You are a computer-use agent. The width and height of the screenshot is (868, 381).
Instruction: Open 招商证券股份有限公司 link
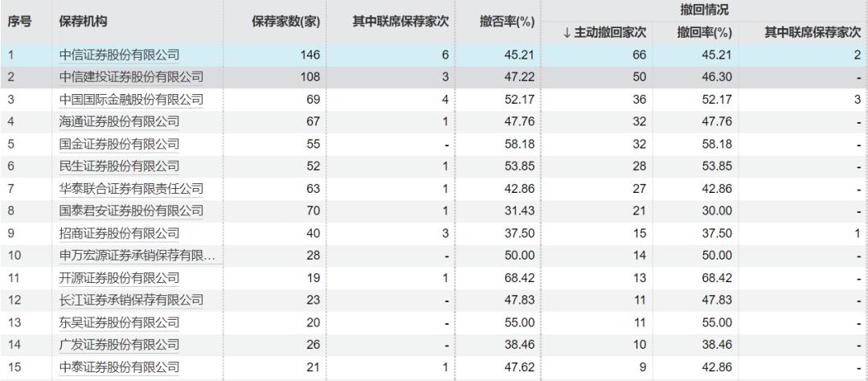(120, 234)
